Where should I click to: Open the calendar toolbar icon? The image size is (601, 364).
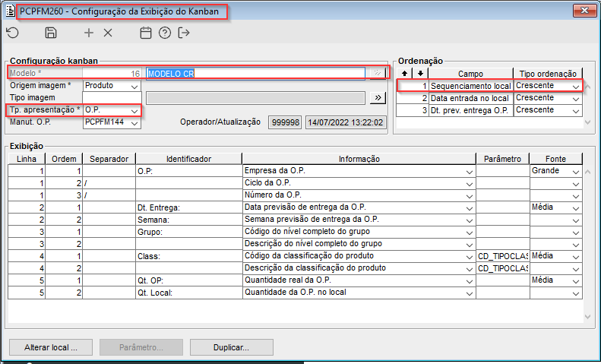[146, 33]
